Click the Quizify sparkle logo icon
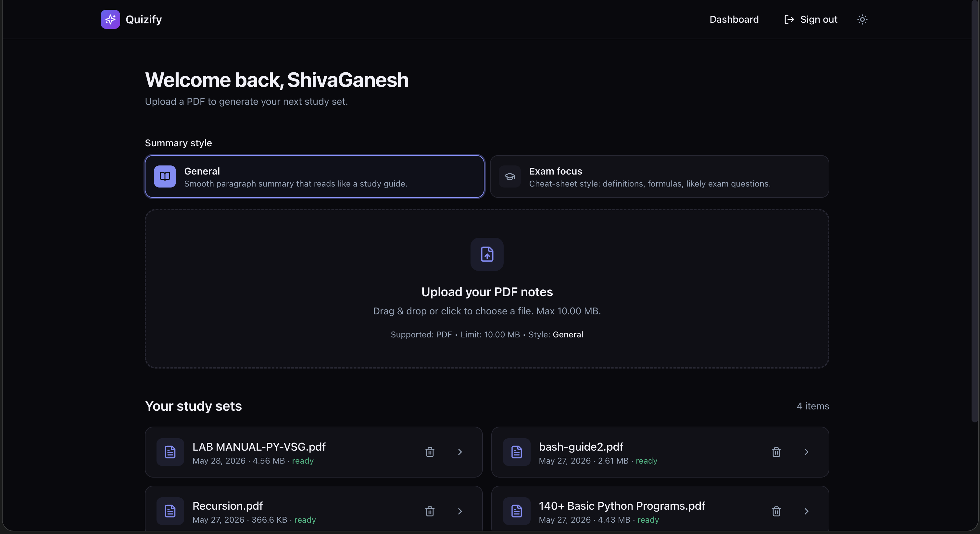 pos(110,19)
